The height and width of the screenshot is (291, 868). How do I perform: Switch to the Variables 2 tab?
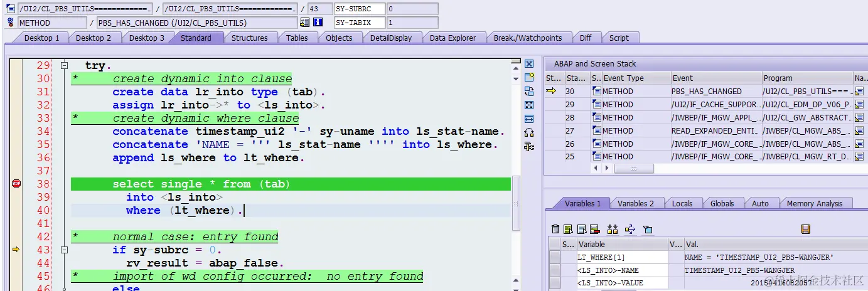(x=636, y=203)
